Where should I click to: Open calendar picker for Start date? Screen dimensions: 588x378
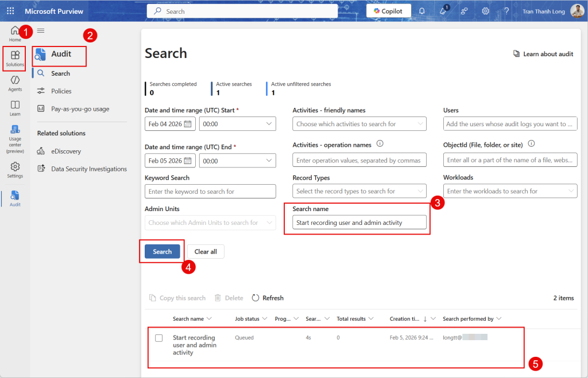188,124
